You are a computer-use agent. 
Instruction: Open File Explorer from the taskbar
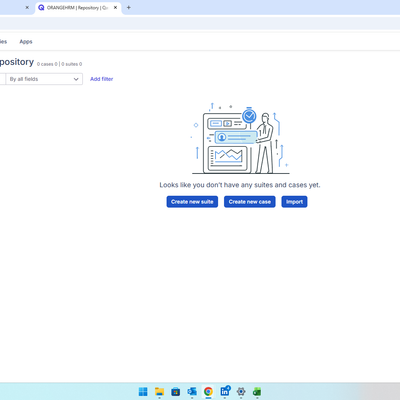159,392
